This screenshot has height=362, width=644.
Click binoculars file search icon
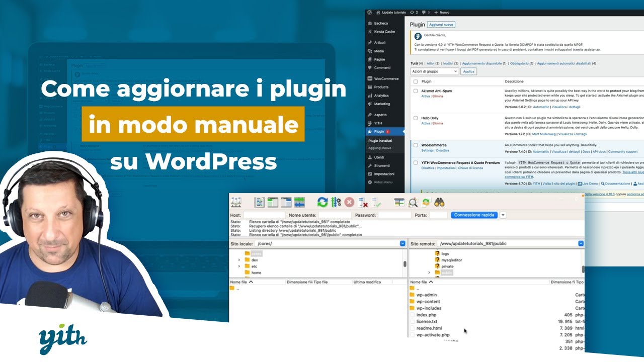[439, 202]
